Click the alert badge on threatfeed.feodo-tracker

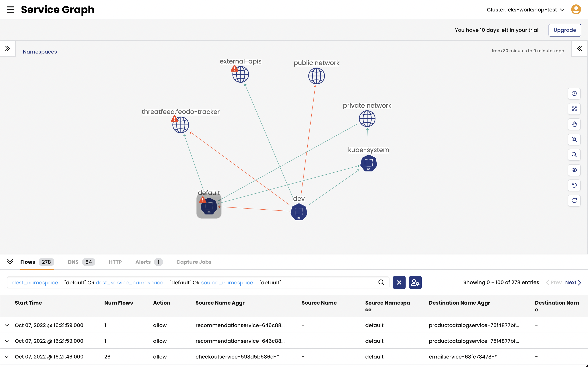pos(174,119)
